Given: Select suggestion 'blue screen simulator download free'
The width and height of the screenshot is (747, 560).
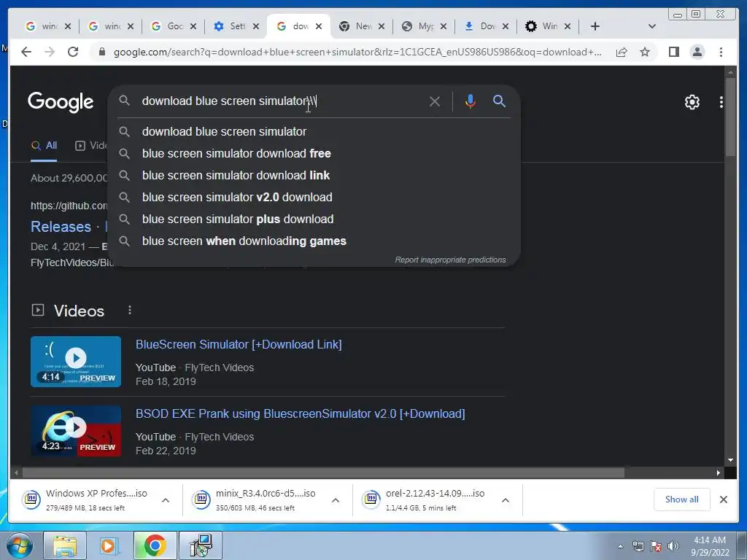Looking at the screenshot, I should 314,153.
